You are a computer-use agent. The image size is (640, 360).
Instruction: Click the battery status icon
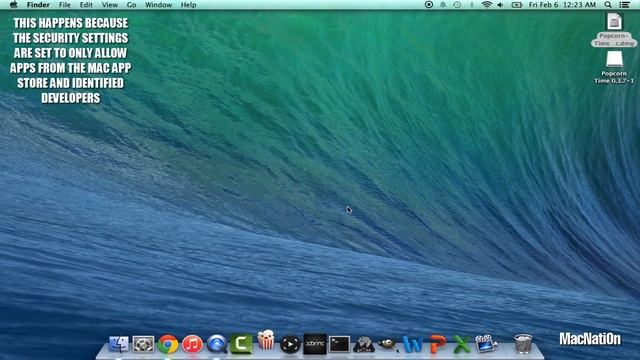click(x=517, y=5)
